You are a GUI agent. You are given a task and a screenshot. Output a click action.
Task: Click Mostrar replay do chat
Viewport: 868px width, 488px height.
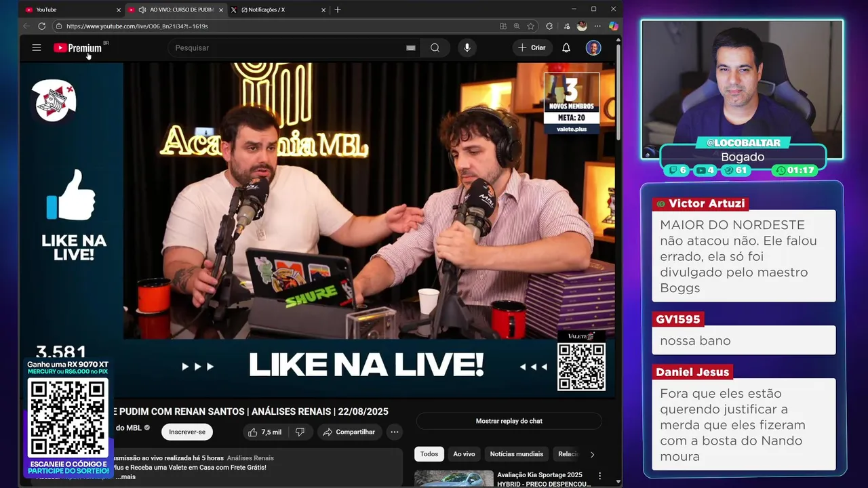509,421
